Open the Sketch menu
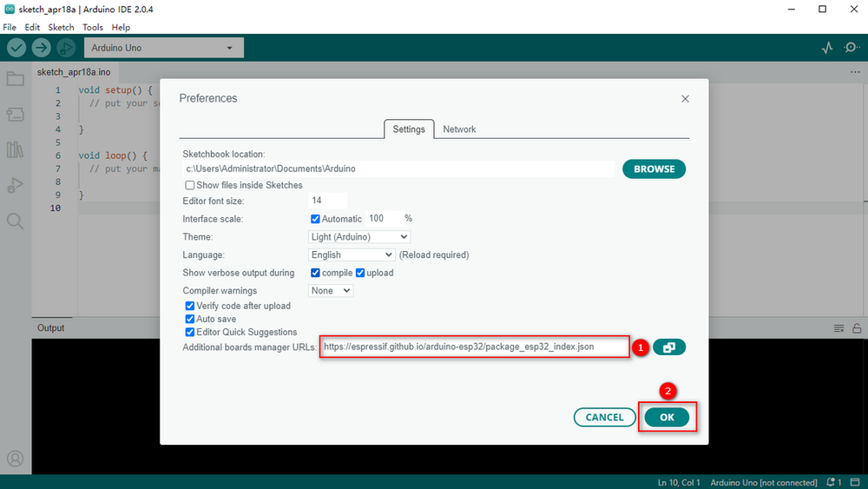 (61, 27)
